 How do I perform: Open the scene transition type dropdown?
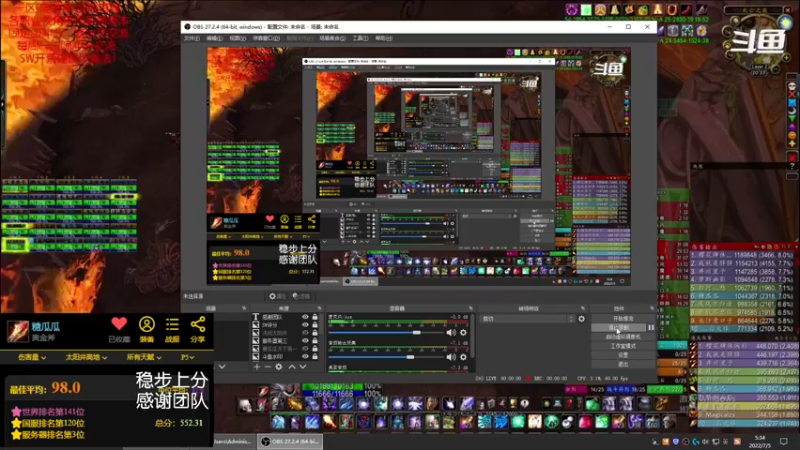coord(527,319)
